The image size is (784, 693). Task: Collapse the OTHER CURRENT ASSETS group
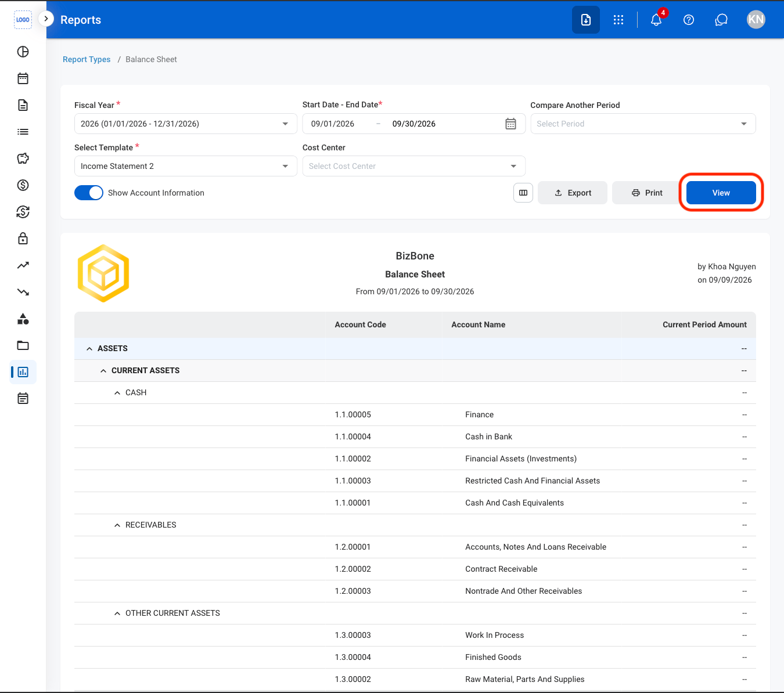pyautogui.click(x=117, y=613)
